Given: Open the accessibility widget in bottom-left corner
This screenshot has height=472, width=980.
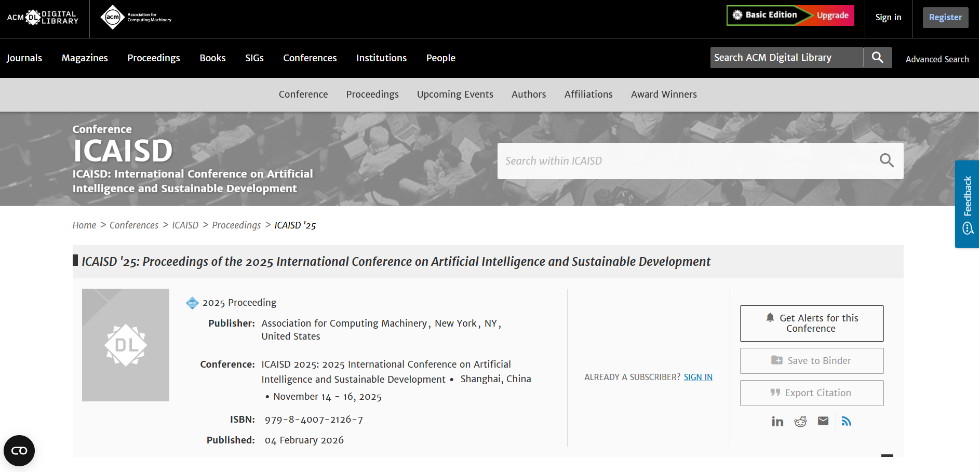Looking at the screenshot, I should click(19, 451).
